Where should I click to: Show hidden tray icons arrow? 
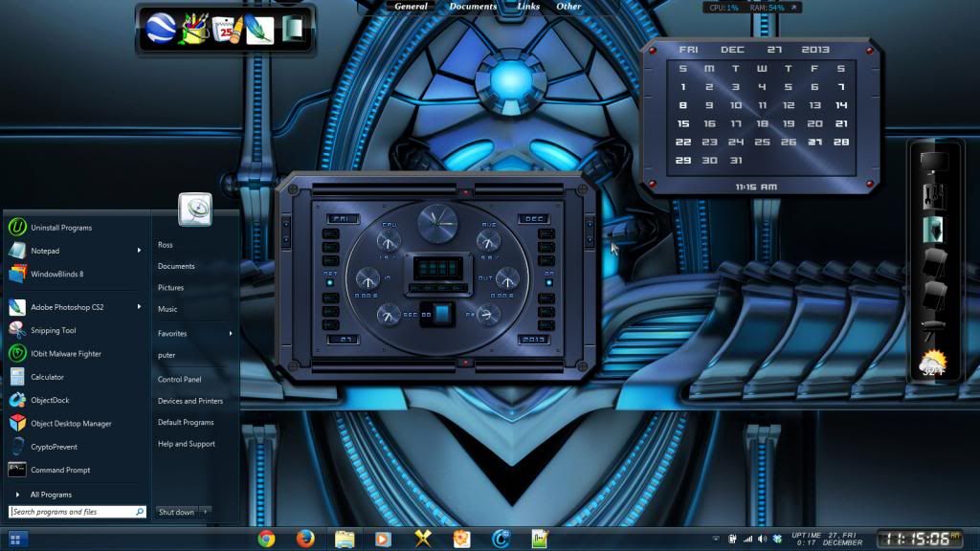716,539
